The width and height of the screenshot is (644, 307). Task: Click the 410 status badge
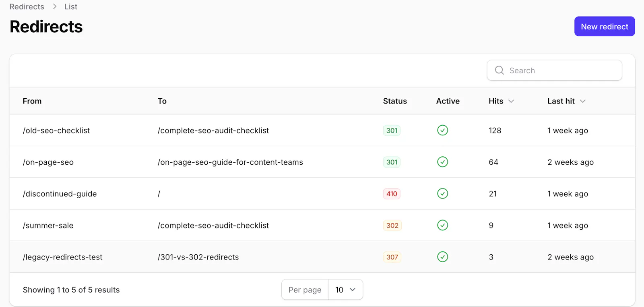392,194
